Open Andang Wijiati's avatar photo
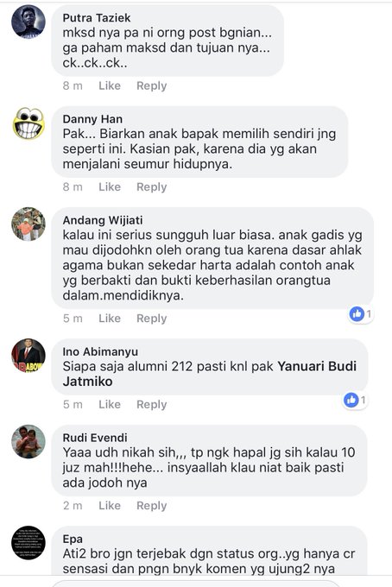The height and width of the screenshot is (587, 392). tap(28, 224)
